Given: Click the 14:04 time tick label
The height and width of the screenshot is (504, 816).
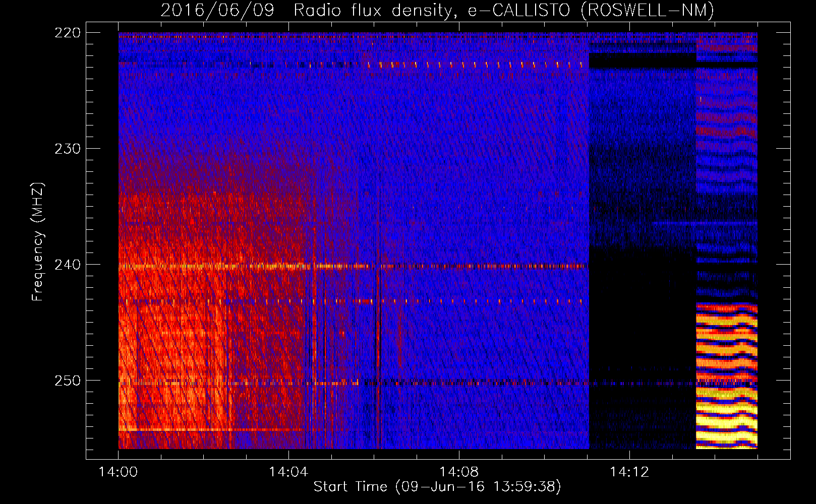Looking at the screenshot, I should (x=288, y=472).
